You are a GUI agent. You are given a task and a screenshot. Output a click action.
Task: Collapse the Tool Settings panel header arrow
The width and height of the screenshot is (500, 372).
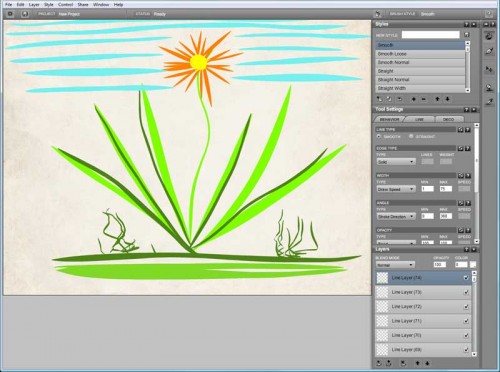[x=474, y=109]
